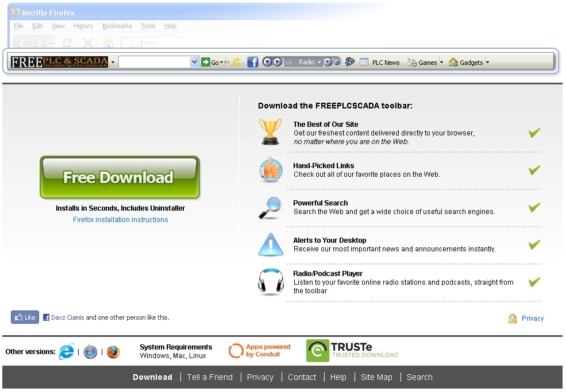The image size is (566, 392).
Task: Open the Tools menu
Action: (x=148, y=26)
